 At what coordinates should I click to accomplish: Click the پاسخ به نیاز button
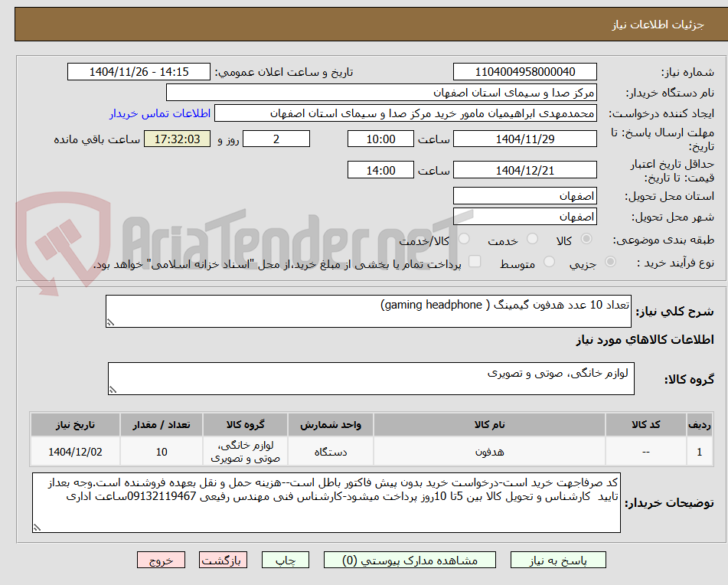click(x=558, y=560)
